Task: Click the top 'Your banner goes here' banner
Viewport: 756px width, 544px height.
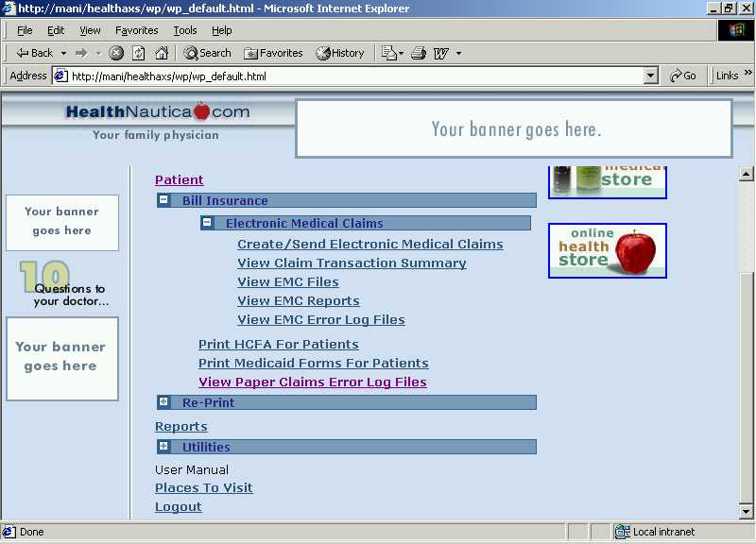Action: (x=514, y=128)
